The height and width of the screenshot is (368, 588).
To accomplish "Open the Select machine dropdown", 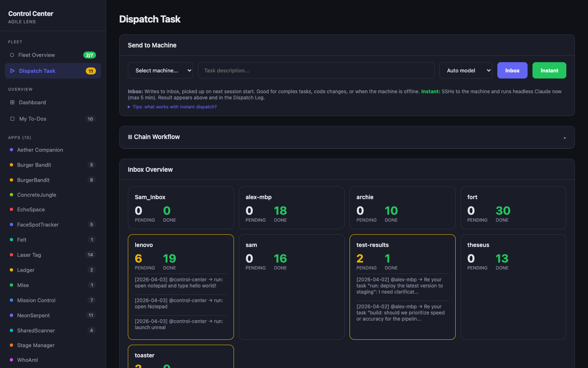I will point(160,70).
